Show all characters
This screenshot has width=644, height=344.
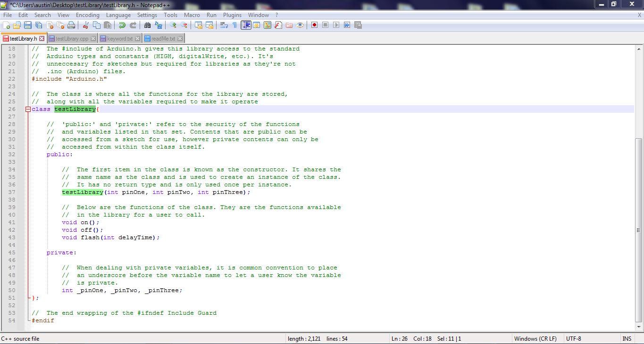coord(234,25)
